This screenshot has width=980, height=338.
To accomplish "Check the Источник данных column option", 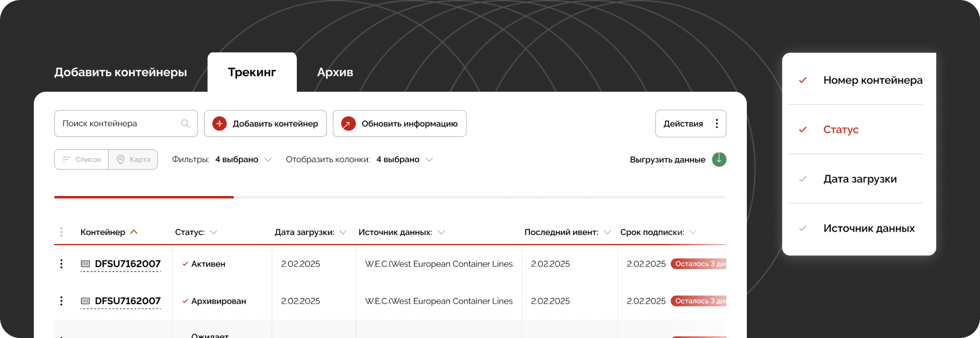I will [x=803, y=228].
